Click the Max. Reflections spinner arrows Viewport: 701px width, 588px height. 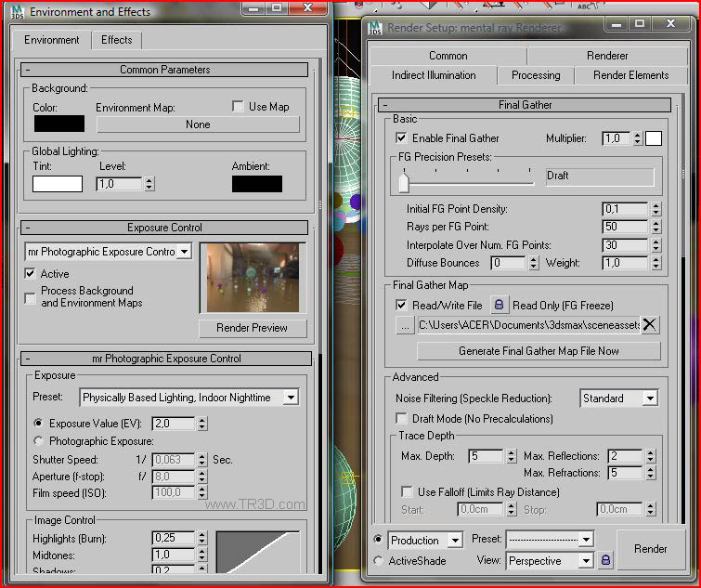pyautogui.click(x=651, y=456)
